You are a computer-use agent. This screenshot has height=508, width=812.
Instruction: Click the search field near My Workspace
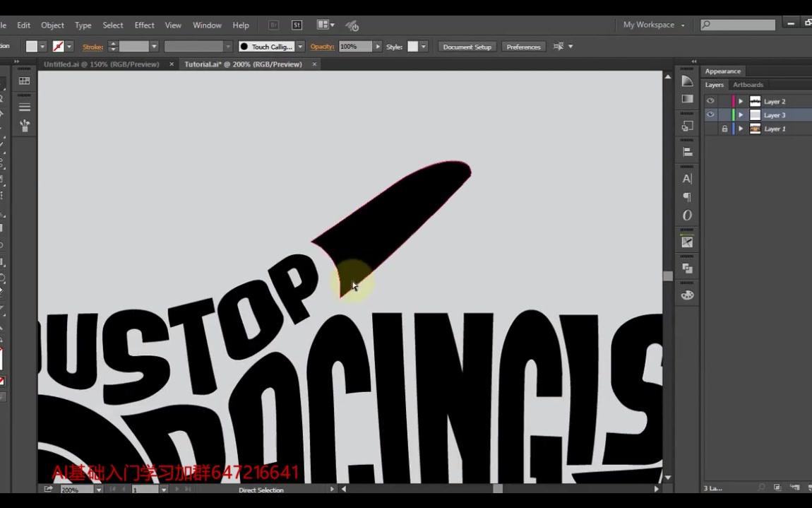pyautogui.click(x=738, y=24)
